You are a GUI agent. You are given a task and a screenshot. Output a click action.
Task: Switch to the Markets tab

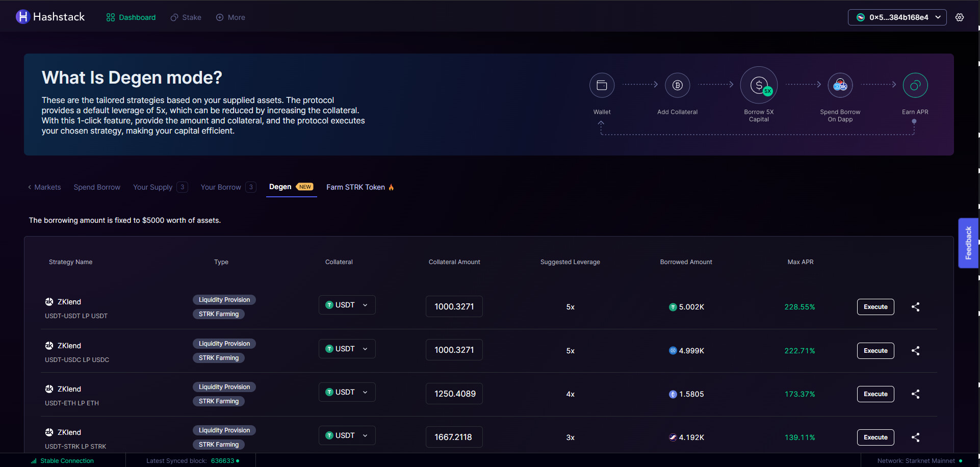[x=44, y=187]
